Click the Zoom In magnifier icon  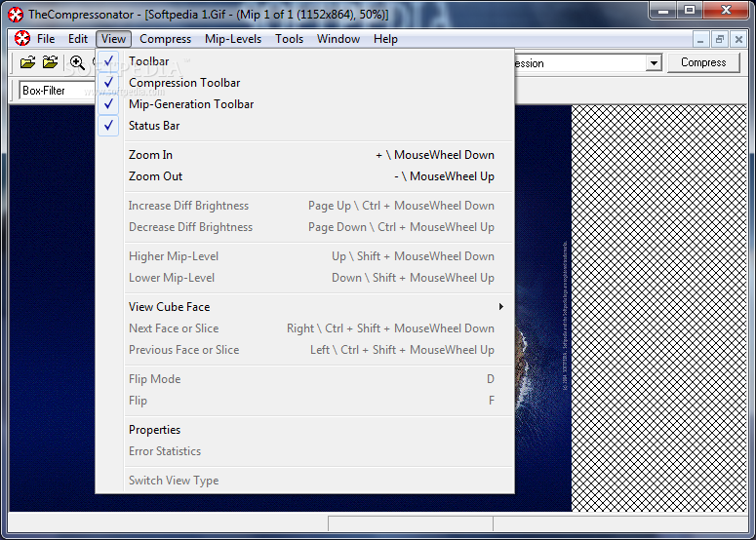click(77, 62)
